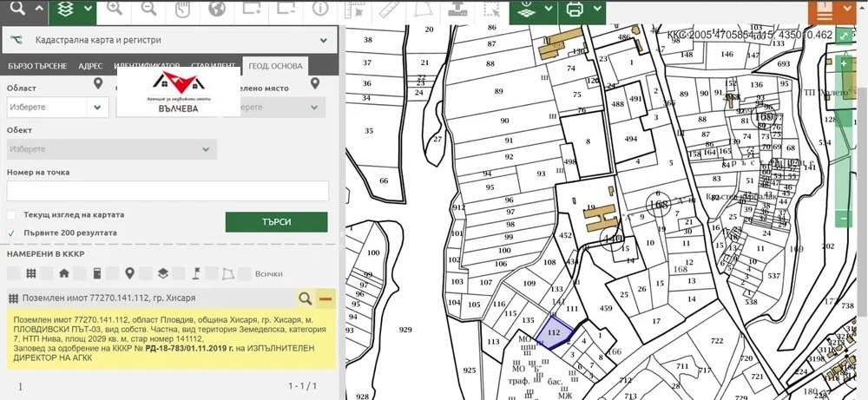Switch to the 'БЪРЗО ТЪРСЕНЕ' tab

[37, 66]
